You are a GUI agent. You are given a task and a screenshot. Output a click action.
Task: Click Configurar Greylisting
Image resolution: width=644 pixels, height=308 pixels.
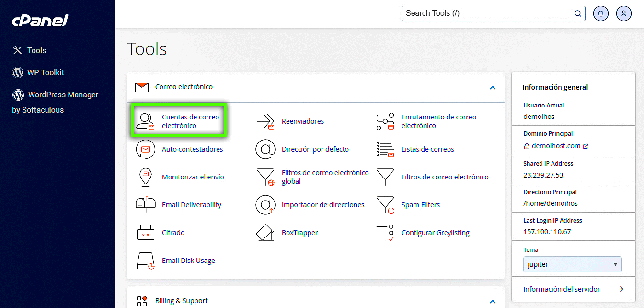(435, 232)
